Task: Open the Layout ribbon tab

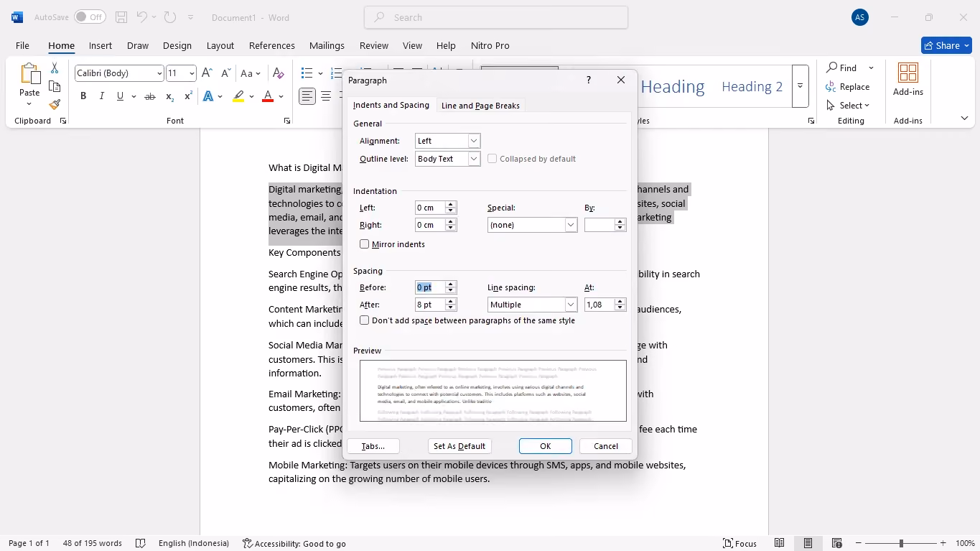Action: [220, 45]
